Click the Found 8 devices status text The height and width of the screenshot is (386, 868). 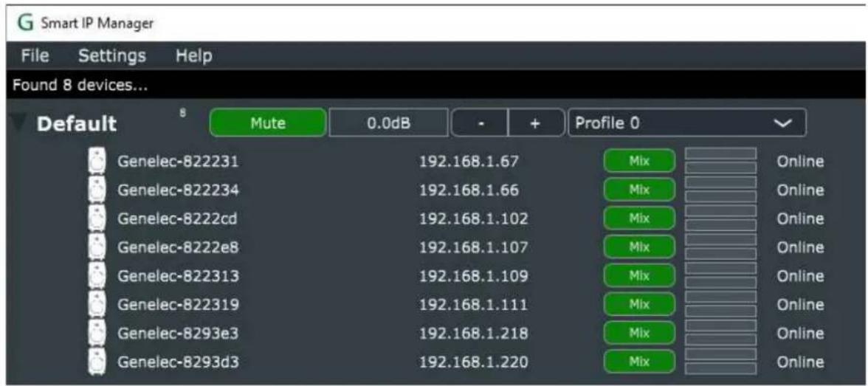pyautogui.click(x=82, y=86)
